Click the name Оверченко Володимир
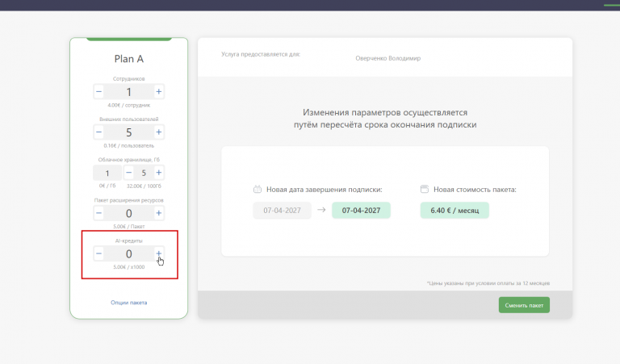This screenshot has width=620, height=364. tap(387, 58)
